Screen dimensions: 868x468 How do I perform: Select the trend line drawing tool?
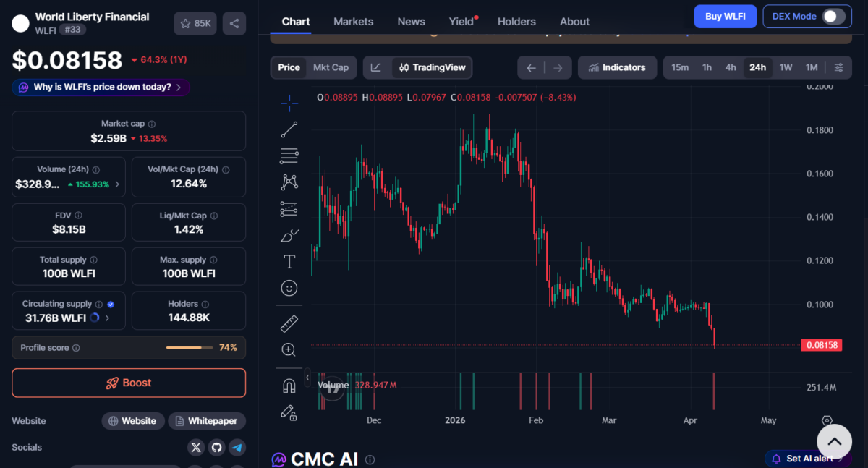pyautogui.click(x=289, y=129)
